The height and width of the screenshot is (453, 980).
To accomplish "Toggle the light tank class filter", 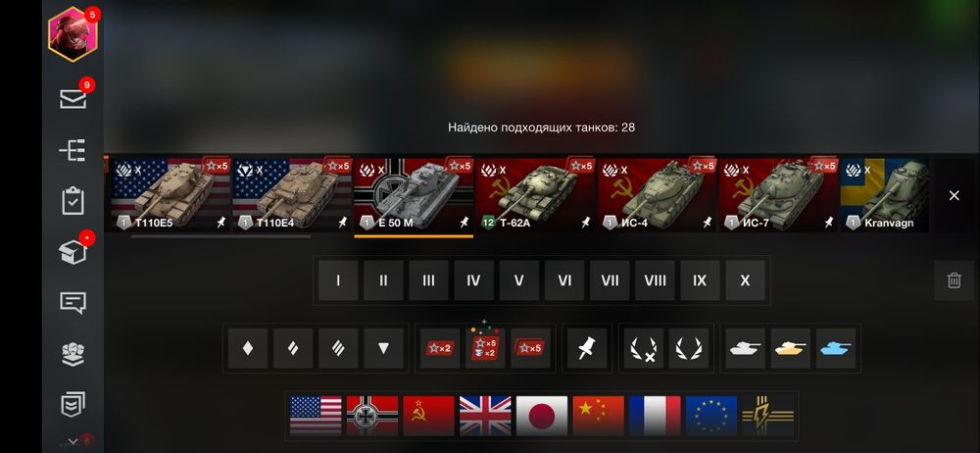I will pos(248,348).
